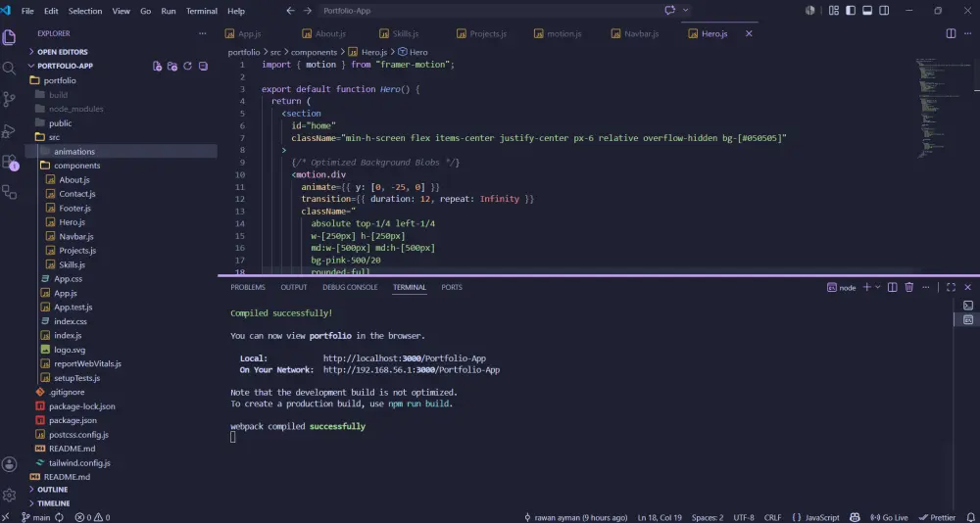Change JavaScript language mode in status bar

coord(822,517)
